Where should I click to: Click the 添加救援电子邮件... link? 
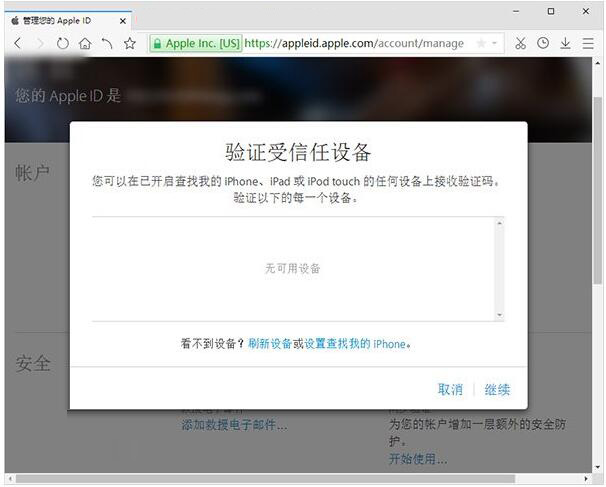coord(234,425)
